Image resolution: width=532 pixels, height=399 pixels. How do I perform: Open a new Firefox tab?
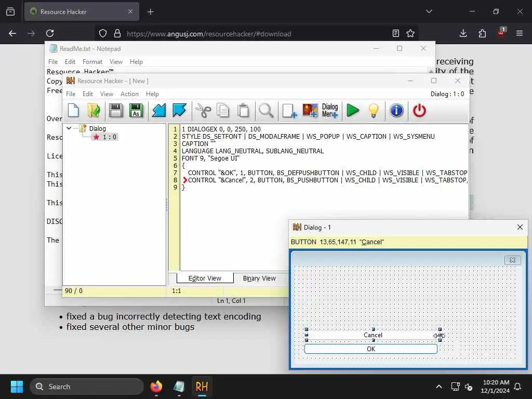(x=151, y=12)
